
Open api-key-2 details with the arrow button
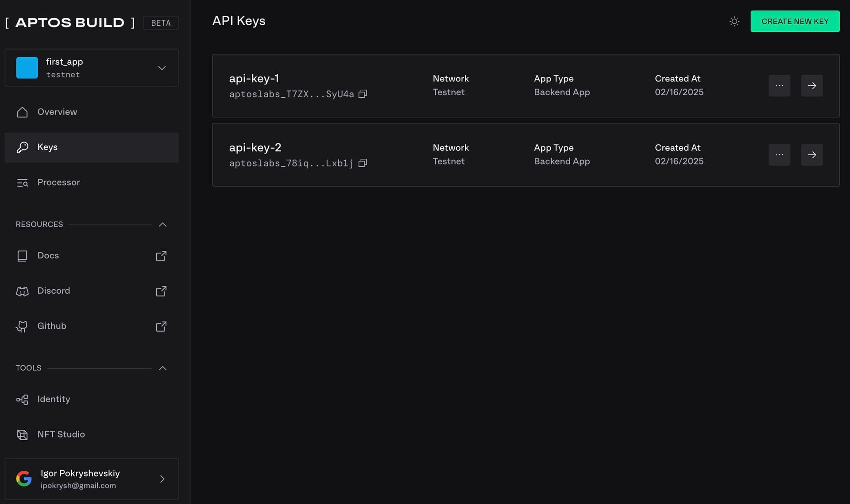click(x=811, y=154)
